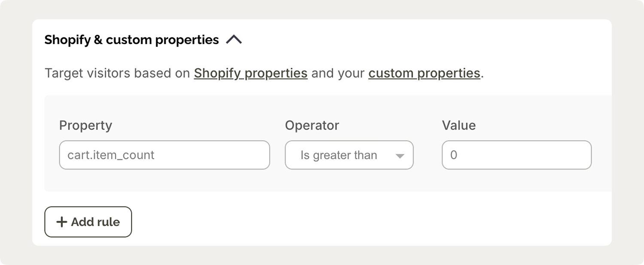Viewport: 644px width, 265px height.
Task: Open the 'Shopify properties' link
Action: click(250, 73)
